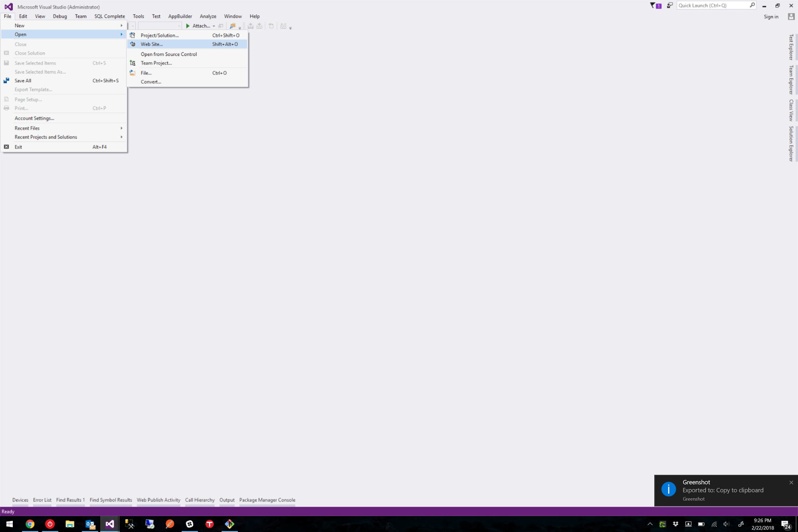Choose Team Project in Open submenu
This screenshot has width=798, height=532.
[156, 63]
